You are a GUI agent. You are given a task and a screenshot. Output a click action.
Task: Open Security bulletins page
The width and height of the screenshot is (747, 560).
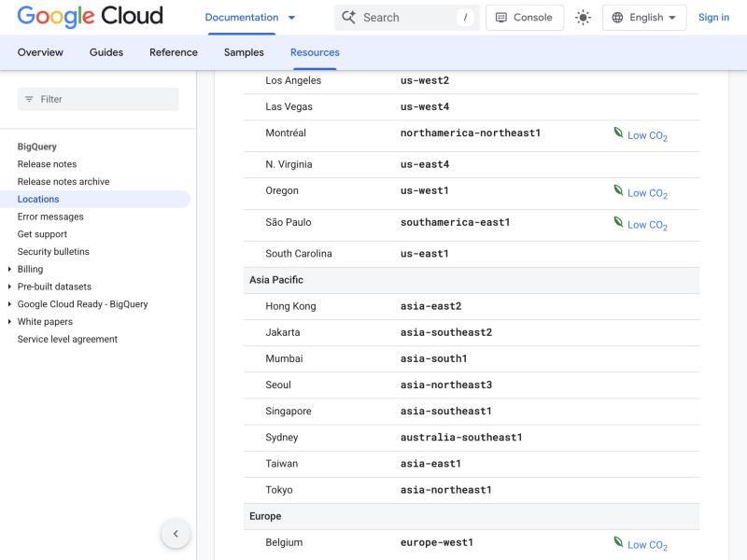tap(53, 251)
